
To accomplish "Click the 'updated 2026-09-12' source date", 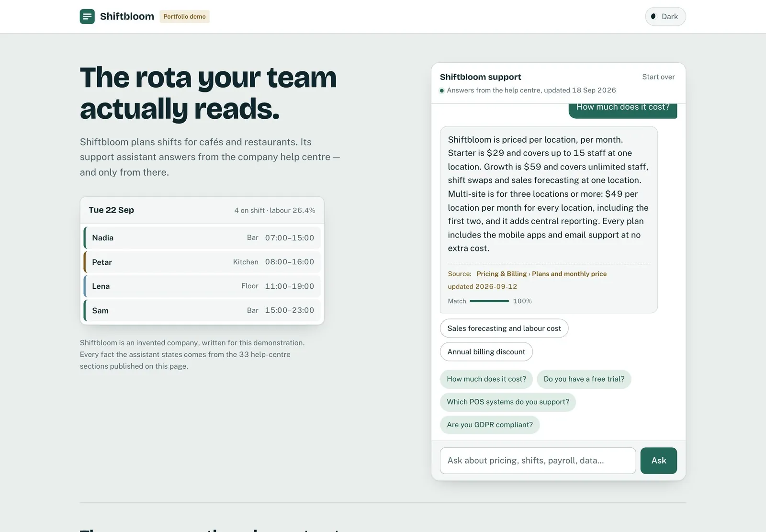I will pos(483,287).
